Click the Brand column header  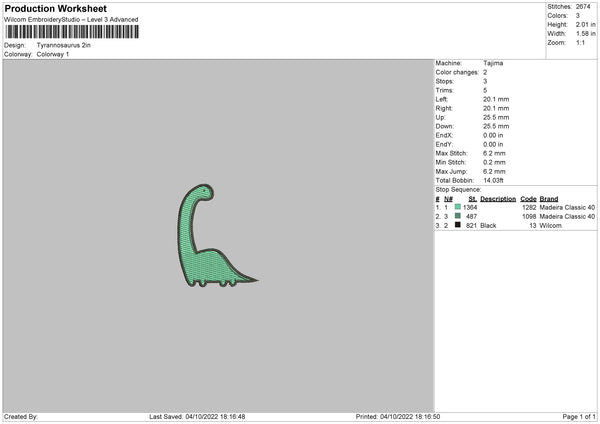549,198
